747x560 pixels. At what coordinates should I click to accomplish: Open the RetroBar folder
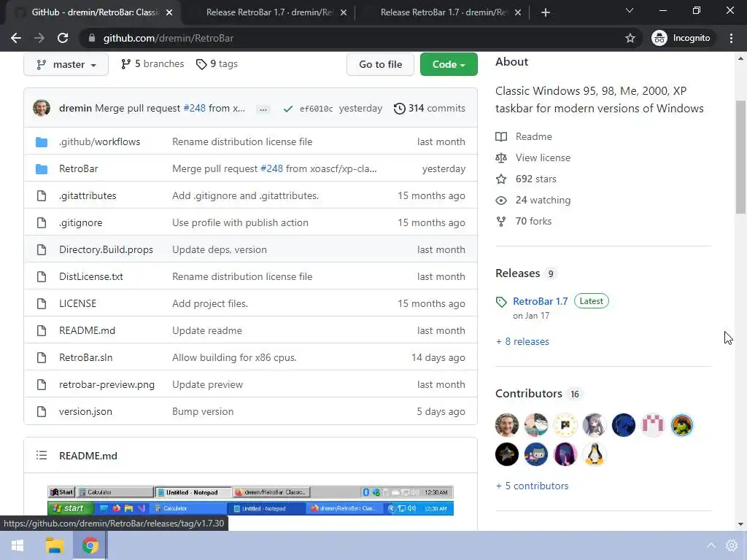(79, 168)
